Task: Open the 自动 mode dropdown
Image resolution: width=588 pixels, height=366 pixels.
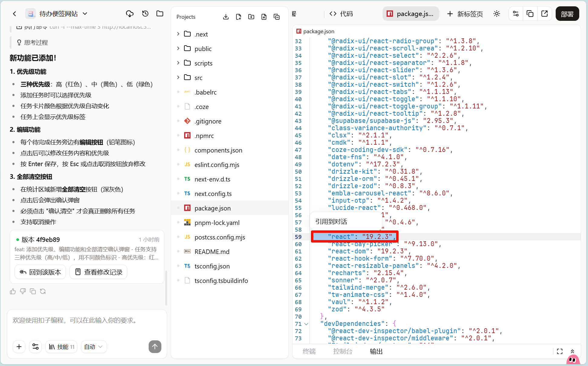Action: [93, 347]
